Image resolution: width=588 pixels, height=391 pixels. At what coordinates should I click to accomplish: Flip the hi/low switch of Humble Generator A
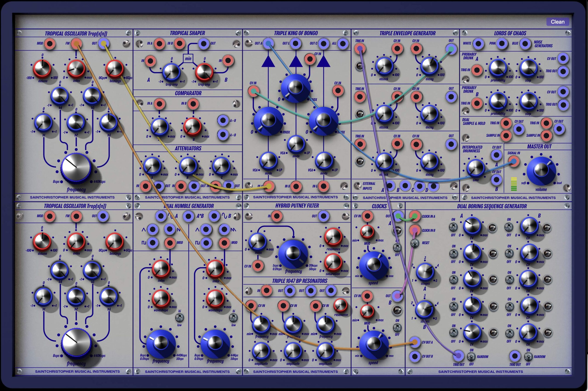coord(179,318)
